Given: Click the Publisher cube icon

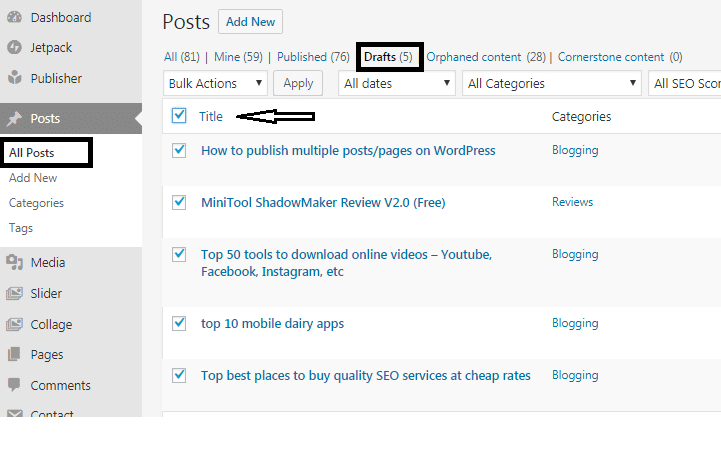Looking at the screenshot, I should (x=14, y=78).
